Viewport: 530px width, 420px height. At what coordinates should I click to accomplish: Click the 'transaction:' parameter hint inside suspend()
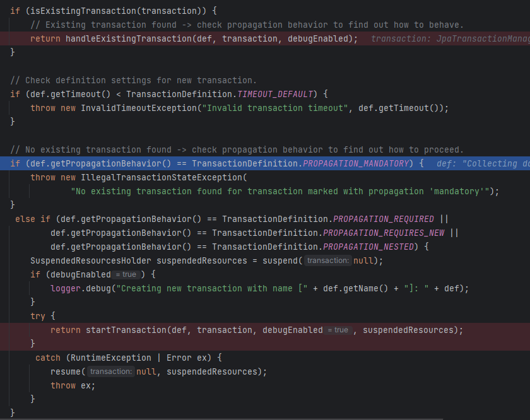pyautogui.click(x=328, y=260)
